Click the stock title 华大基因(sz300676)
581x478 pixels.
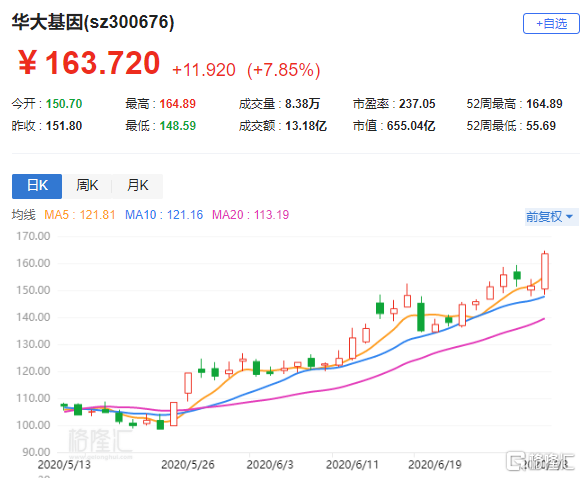pyautogui.click(x=93, y=22)
